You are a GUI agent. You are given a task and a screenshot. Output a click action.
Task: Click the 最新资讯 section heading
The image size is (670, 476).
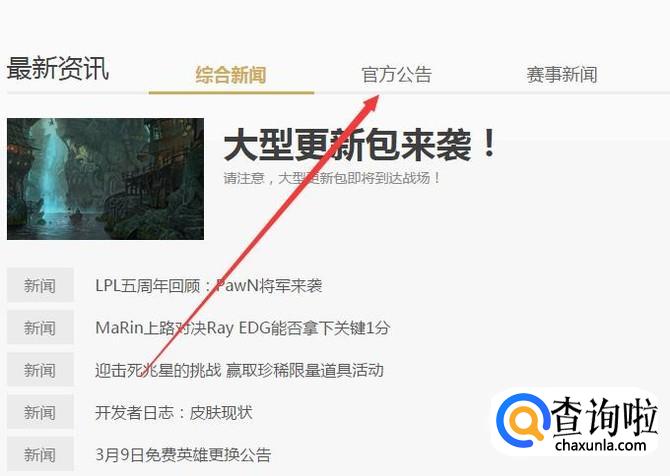(x=58, y=68)
